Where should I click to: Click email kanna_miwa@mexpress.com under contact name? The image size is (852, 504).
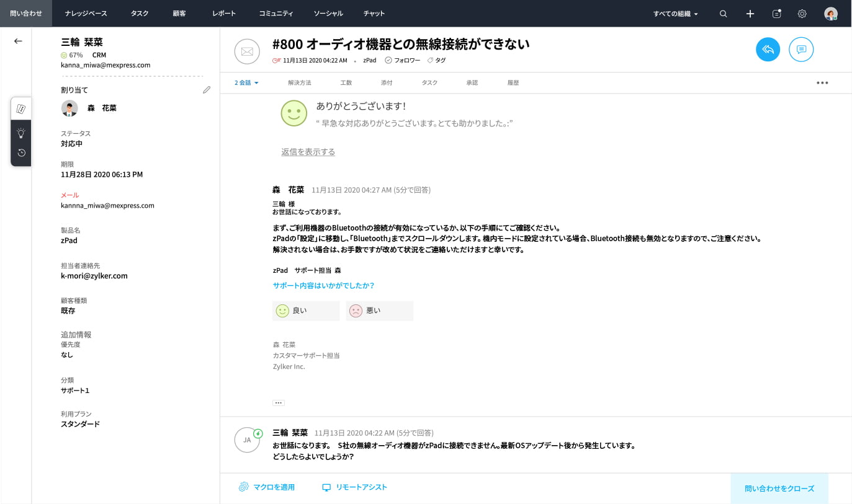pyautogui.click(x=105, y=64)
